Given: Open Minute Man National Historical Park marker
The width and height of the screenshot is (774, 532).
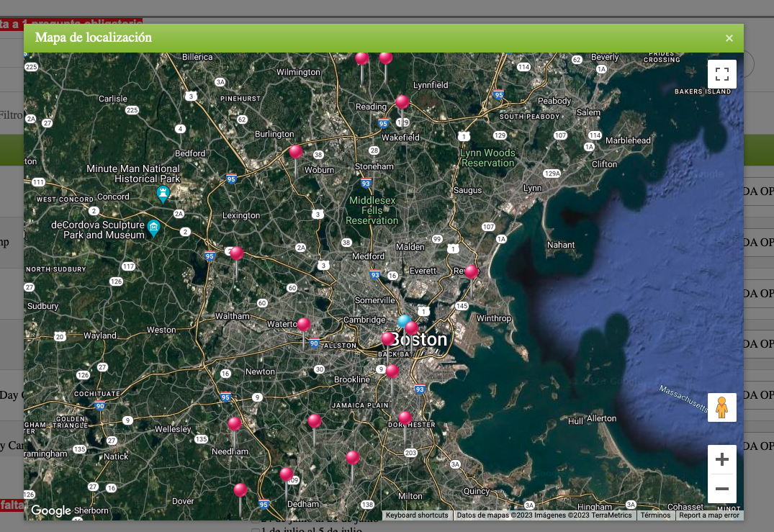Looking at the screenshot, I should click(x=163, y=194).
